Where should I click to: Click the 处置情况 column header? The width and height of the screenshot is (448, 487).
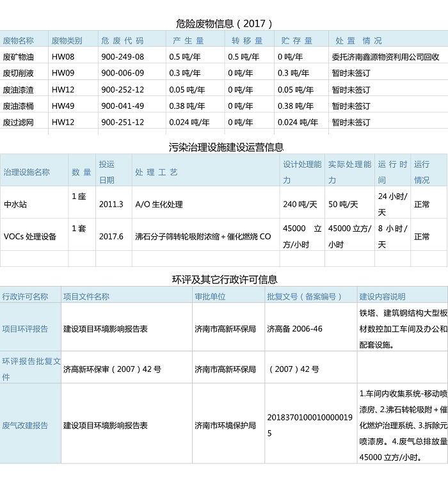click(358, 40)
